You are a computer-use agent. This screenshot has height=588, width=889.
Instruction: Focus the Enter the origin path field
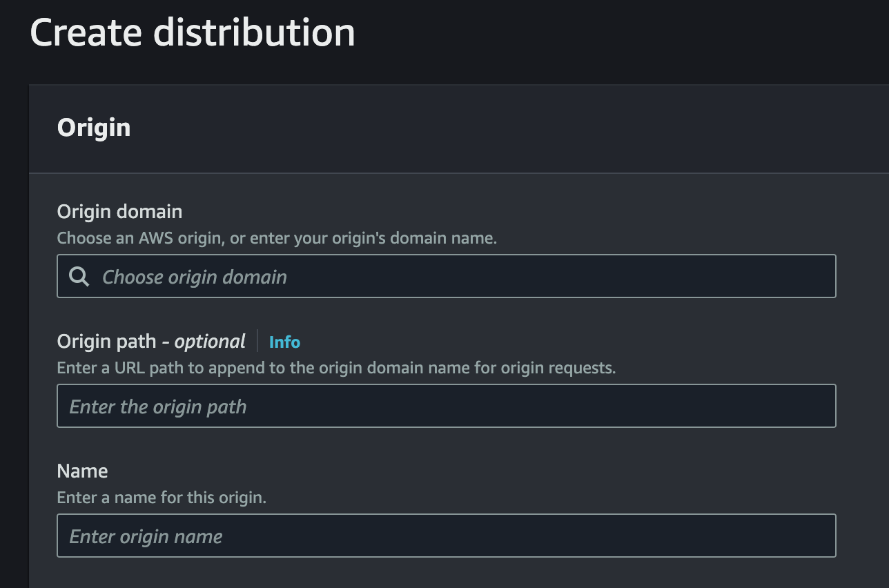point(446,406)
